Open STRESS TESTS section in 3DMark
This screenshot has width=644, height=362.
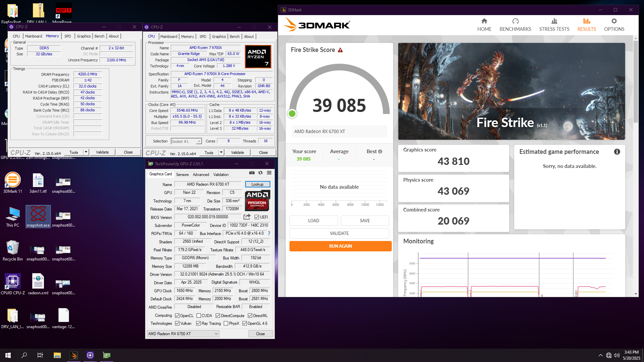[x=554, y=25]
